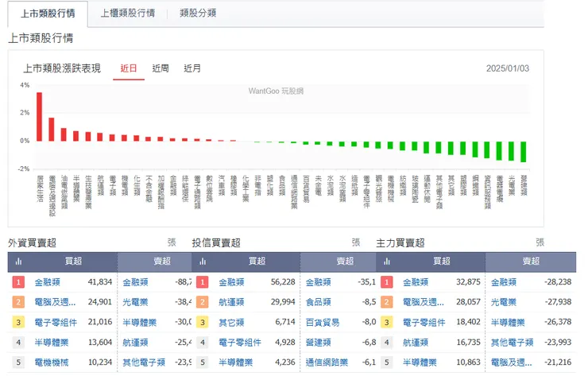Open 航運類 in 主力 買超 column
Viewport: 588px width, 376px height.
tap(416, 343)
